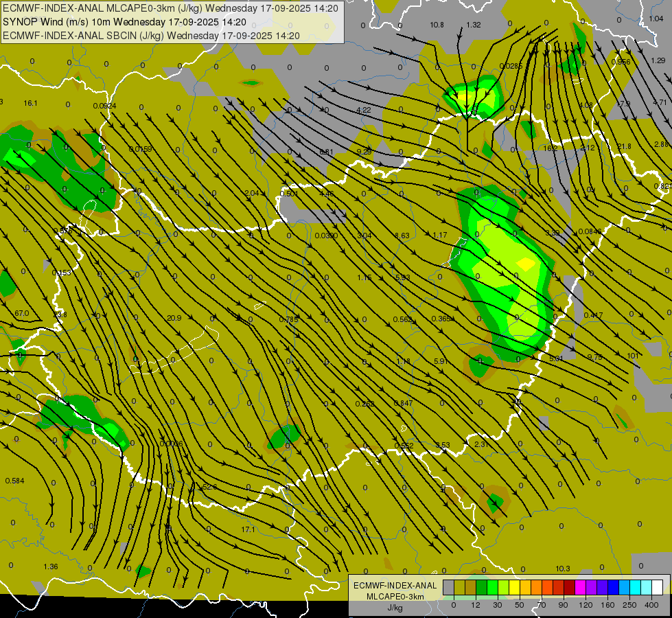This screenshot has width=672, height=618.
Task: Click the legend tick label 120
Action: (x=586, y=605)
